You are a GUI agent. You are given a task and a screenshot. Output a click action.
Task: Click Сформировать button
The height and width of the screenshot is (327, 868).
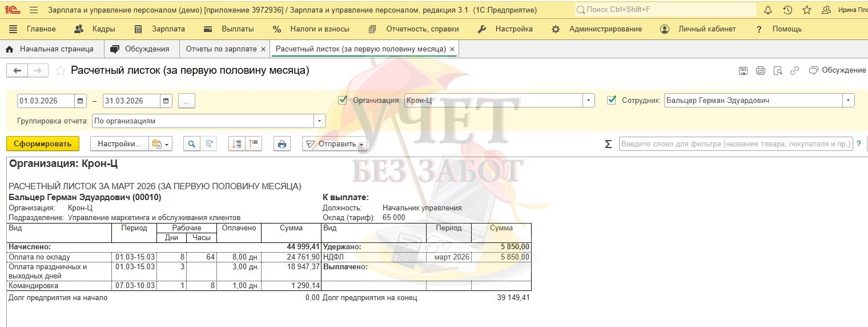[43, 144]
